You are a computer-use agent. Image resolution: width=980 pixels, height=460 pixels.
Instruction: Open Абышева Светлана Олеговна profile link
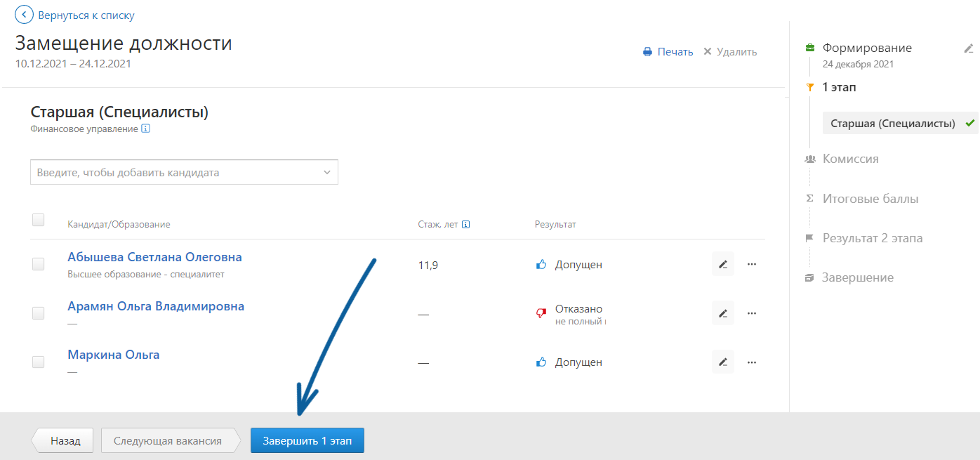click(x=154, y=257)
